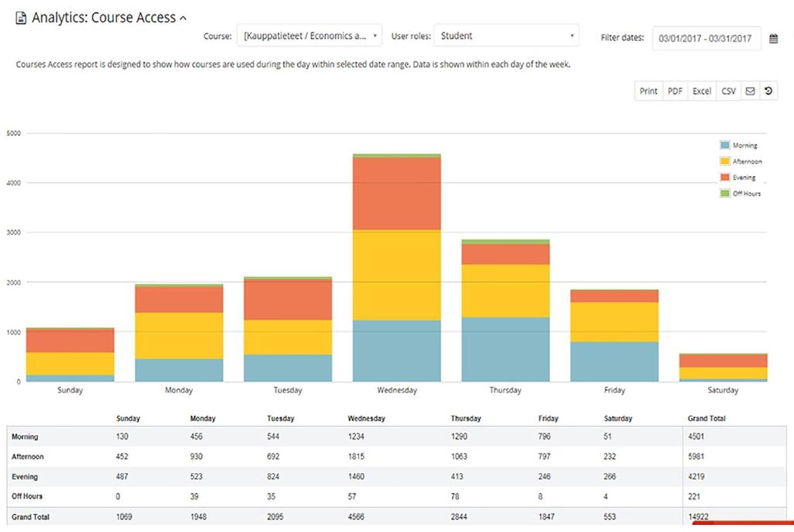
Task: Click the Thursday Morning bar segment
Action: pyautogui.click(x=506, y=350)
